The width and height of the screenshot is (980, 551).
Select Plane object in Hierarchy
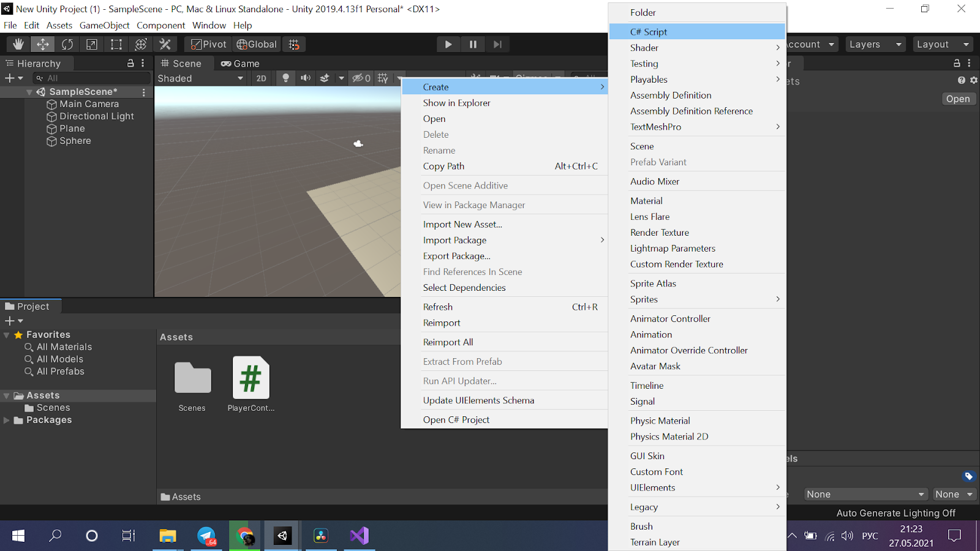tap(72, 129)
